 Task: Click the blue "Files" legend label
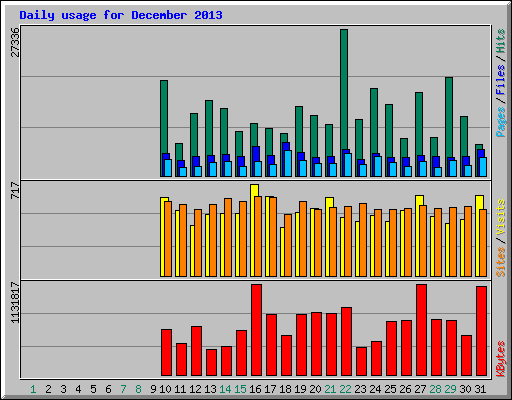[x=501, y=80]
